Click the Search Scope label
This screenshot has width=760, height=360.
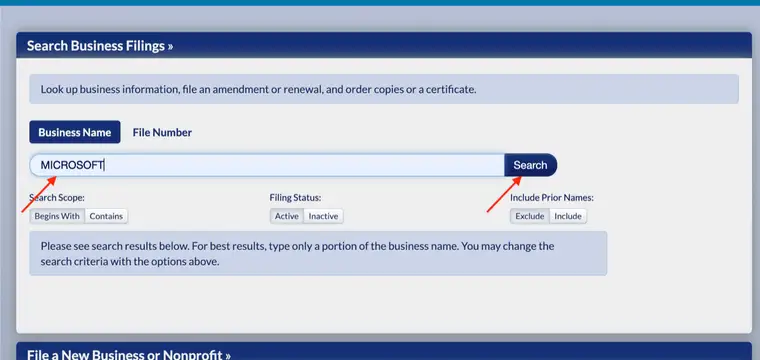click(x=57, y=198)
